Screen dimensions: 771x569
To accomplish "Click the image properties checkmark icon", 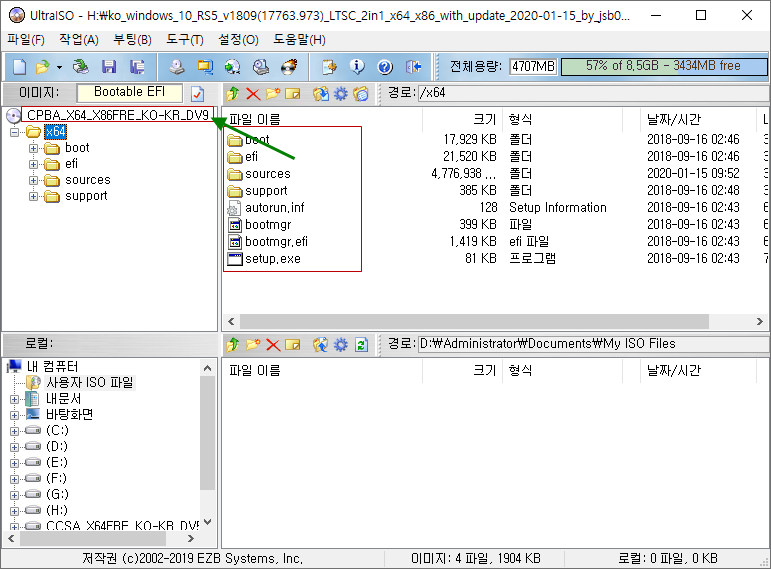I will pos(197,93).
